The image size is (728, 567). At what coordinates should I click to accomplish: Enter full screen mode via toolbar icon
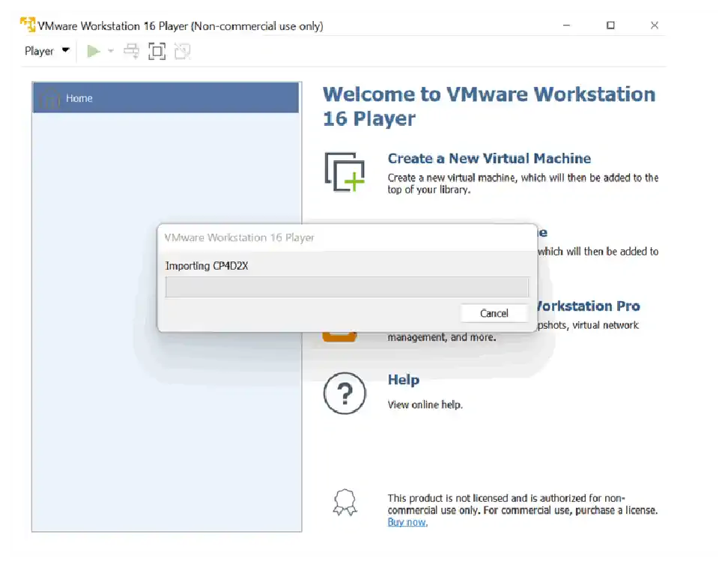click(157, 51)
